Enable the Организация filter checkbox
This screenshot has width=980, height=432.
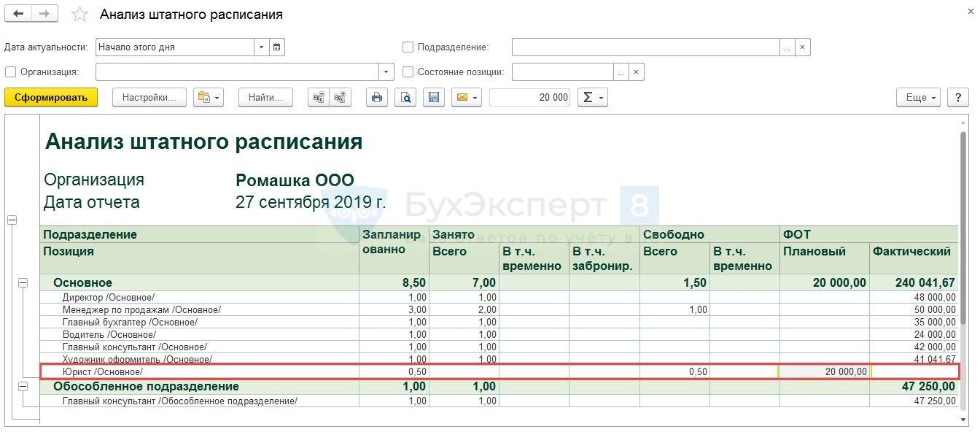click(x=10, y=72)
